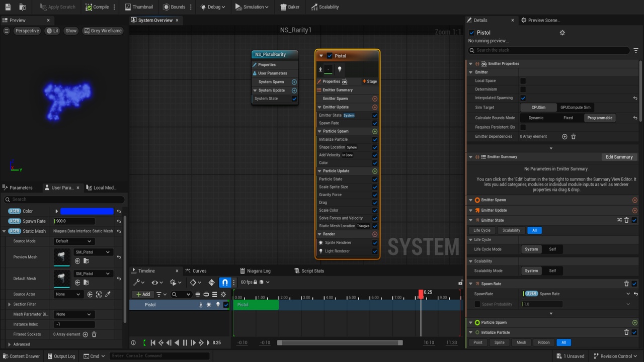Toggle the Interpolated Spawning checkbox
Viewport: 644px width, 362px height.
523,98
